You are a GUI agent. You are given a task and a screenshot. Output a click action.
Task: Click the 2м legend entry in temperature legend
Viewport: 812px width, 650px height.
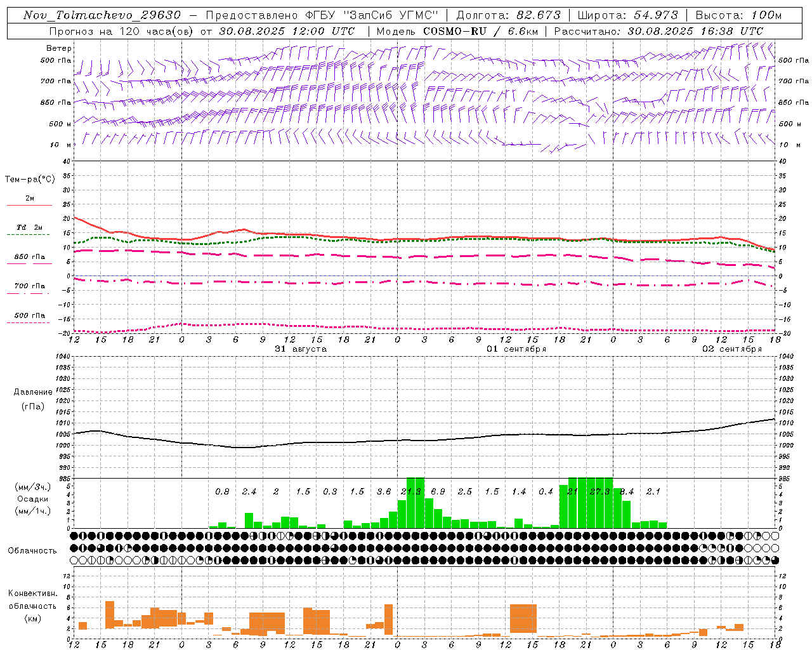point(30,198)
